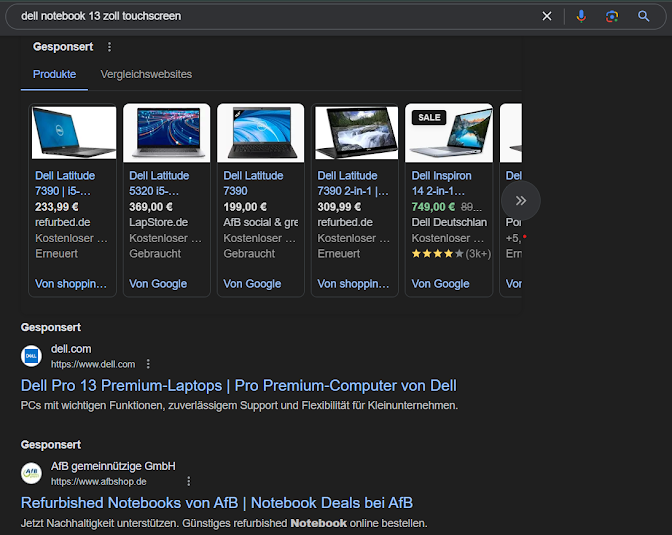The height and width of the screenshot is (535, 672).
Task: Click AfB gemeinnützige GmbH site name
Action: [113, 466]
